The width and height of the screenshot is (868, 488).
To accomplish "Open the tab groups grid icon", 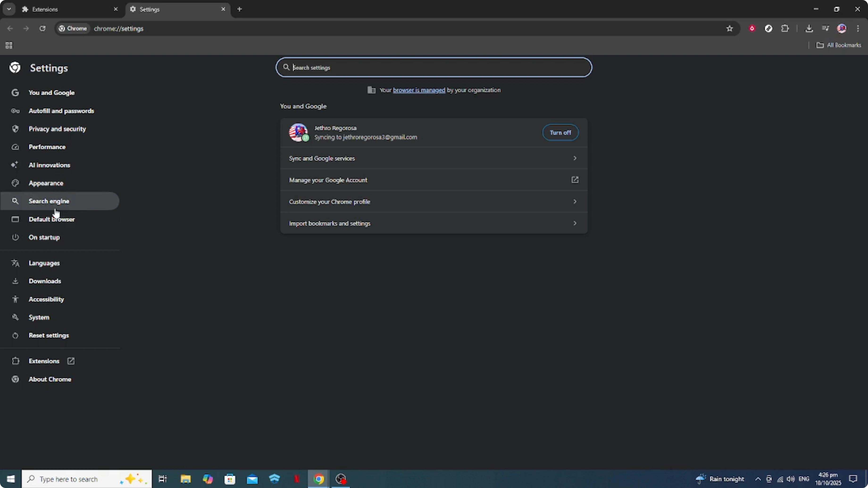I will (x=9, y=45).
